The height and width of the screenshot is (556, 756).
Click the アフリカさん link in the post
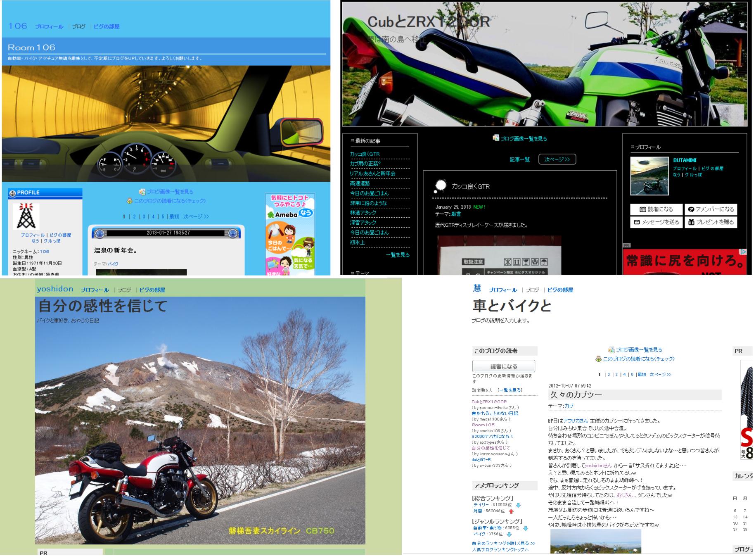click(x=576, y=421)
